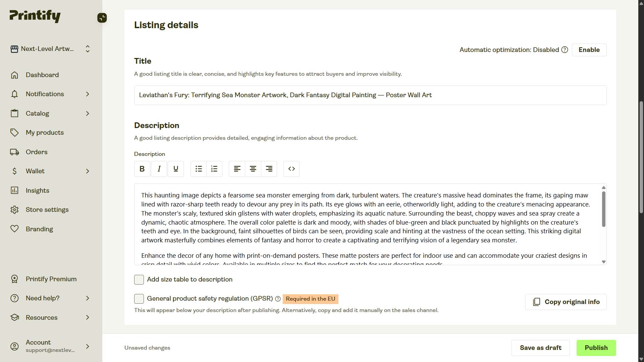The image size is (644, 362).
Task: Open the Orders section
Action: 37,152
